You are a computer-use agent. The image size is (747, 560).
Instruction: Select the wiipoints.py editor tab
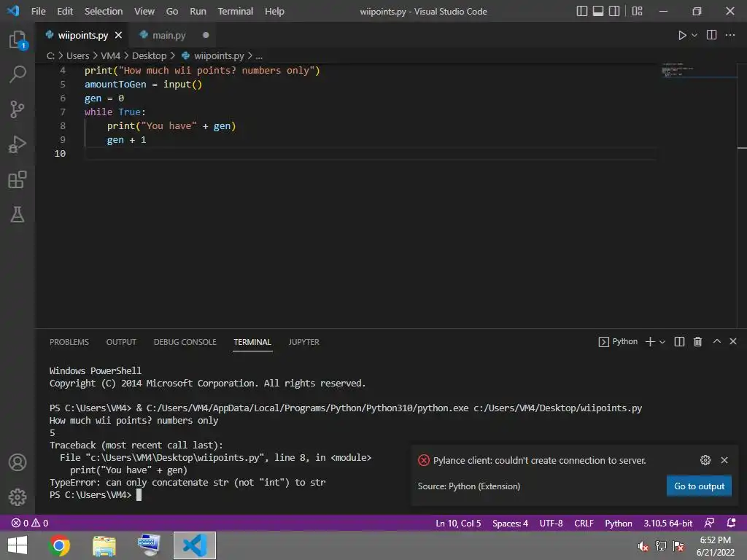tap(83, 35)
